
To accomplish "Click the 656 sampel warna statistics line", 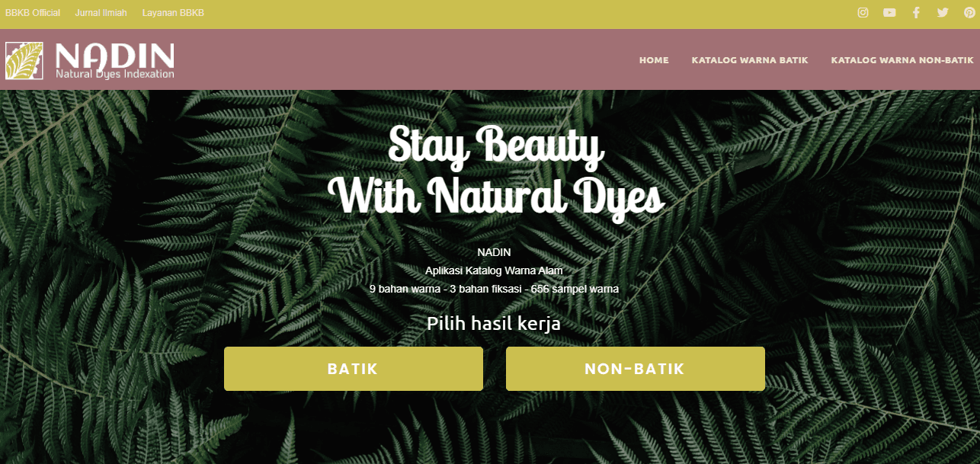I will [x=494, y=289].
